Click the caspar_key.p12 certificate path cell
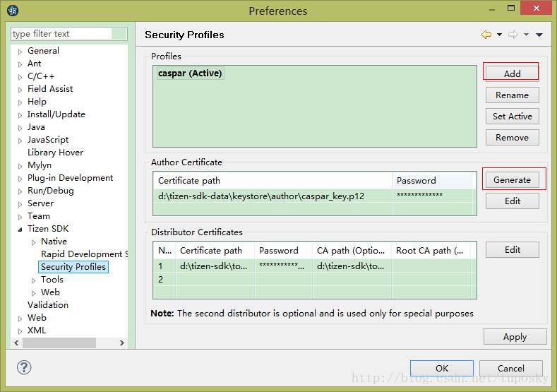Screen dimensions: 557x392 272,196
